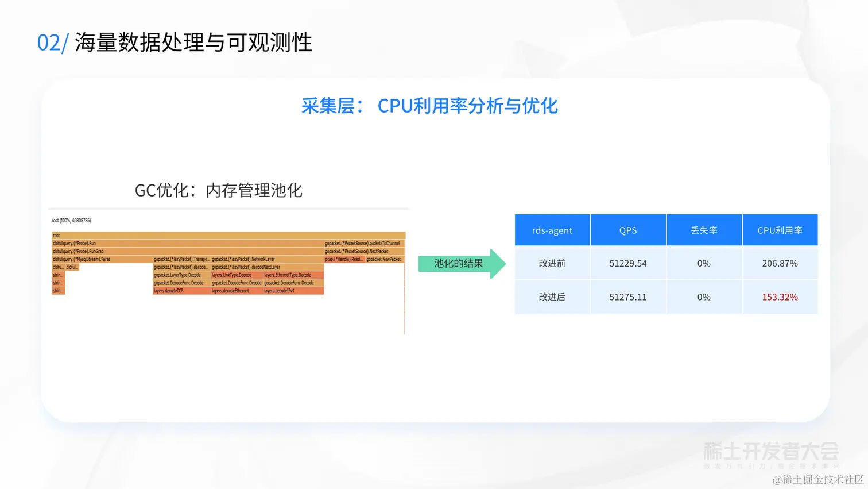This screenshot has height=489, width=868.
Task: Click the oldful... frame beside oldfu...
Action: pos(72,267)
